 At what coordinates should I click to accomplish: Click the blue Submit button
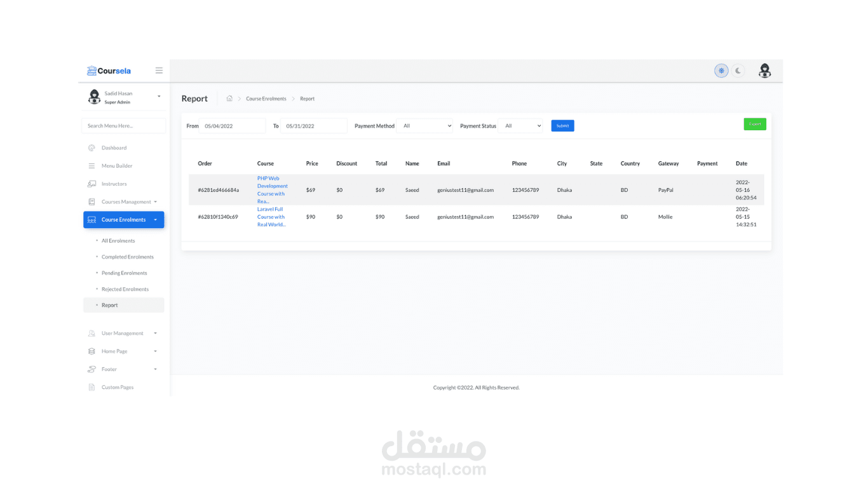click(562, 126)
